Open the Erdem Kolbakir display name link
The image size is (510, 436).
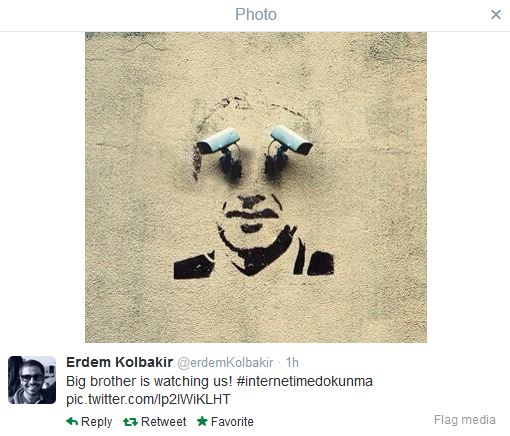[x=120, y=362]
